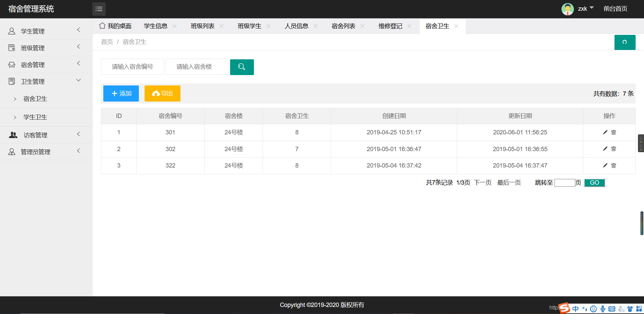Click the blue 添加 button
This screenshot has width=644, height=314.
121,93
